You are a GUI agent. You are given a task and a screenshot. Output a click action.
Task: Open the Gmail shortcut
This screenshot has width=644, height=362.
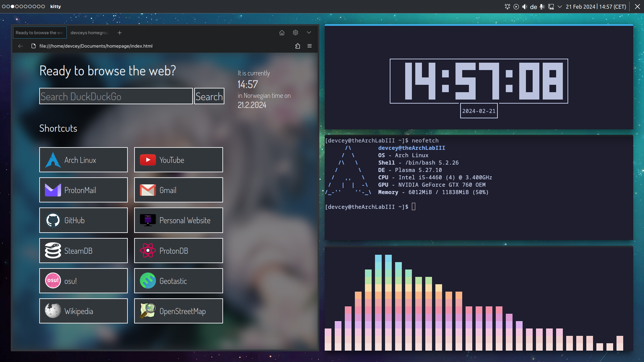coord(178,190)
